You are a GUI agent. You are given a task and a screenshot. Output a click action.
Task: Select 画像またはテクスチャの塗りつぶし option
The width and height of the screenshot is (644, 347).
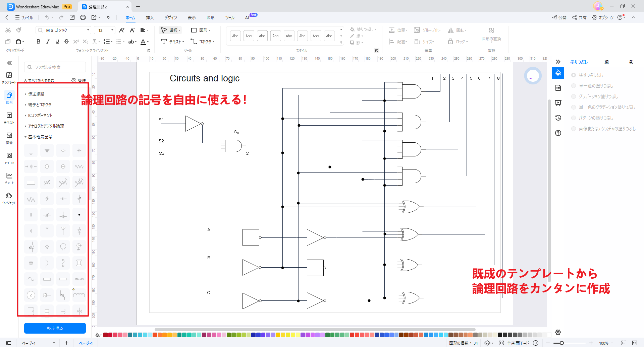[x=574, y=129]
